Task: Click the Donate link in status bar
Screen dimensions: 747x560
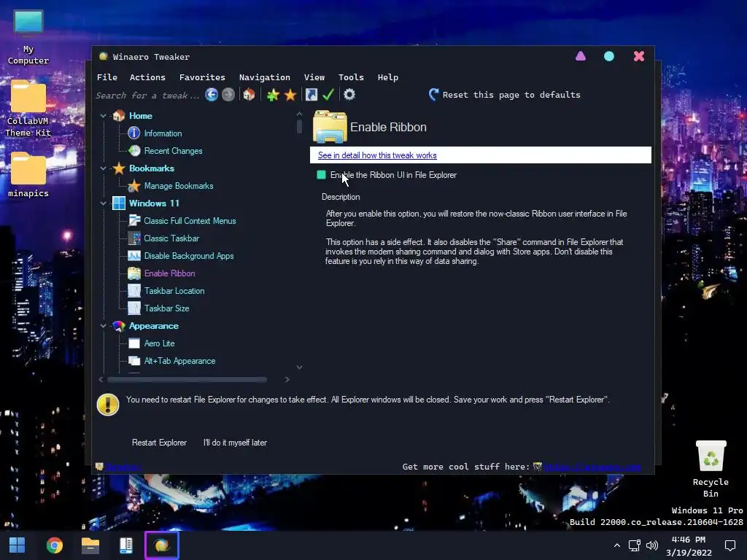Action: coord(123,467)
